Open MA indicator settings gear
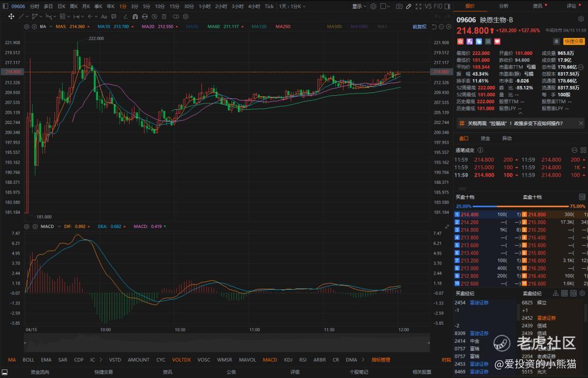The height and width of the screenshot is (378, 588). pos(27,27)
